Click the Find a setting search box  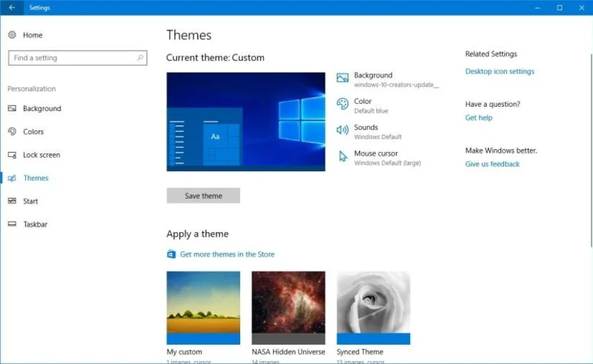[78, 58]
